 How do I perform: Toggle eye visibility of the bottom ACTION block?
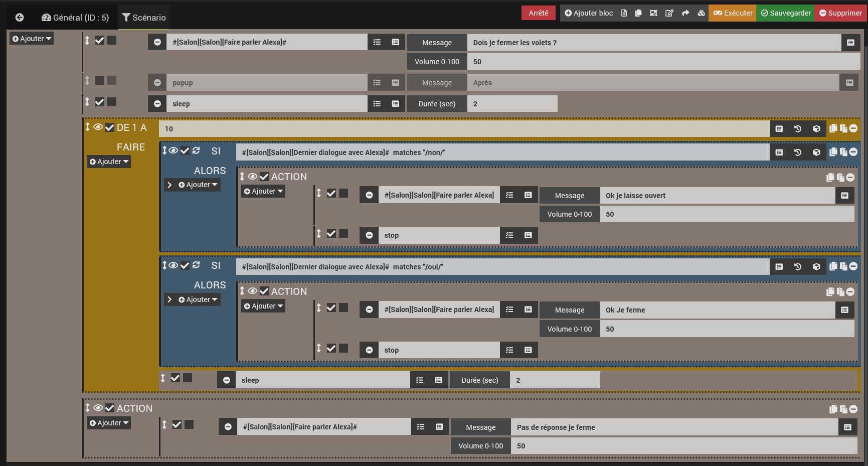point(98,408)
